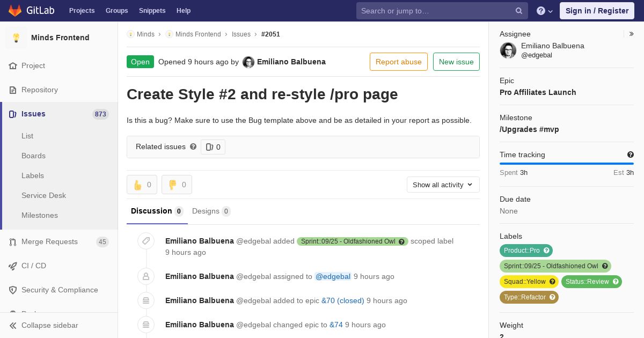
Task: Open the Groups menu in navbar
Action: coord(117,11)
